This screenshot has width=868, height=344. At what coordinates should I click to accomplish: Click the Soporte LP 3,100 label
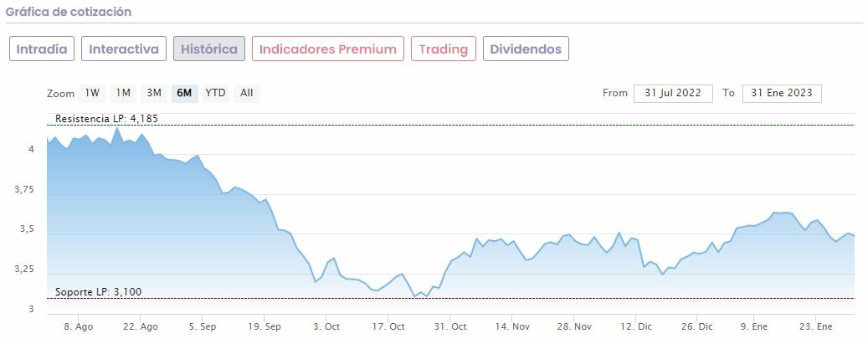(99, 291)
